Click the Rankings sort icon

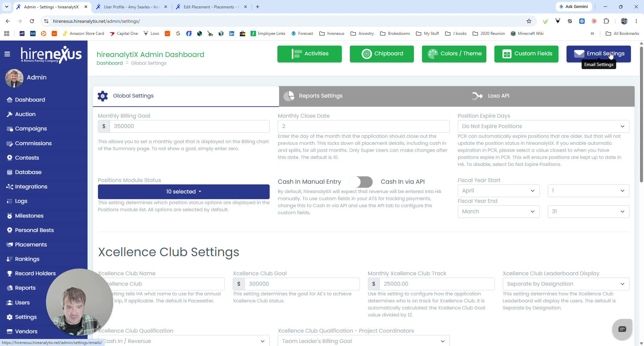(x=9, y=259)
